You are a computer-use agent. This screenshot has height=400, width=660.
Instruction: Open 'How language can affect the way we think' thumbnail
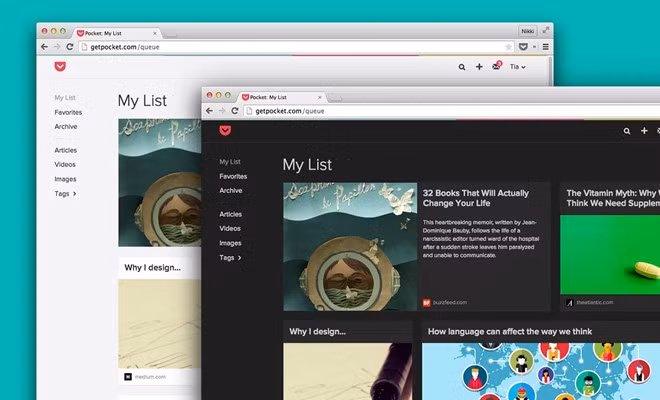(x=541, y=371)
